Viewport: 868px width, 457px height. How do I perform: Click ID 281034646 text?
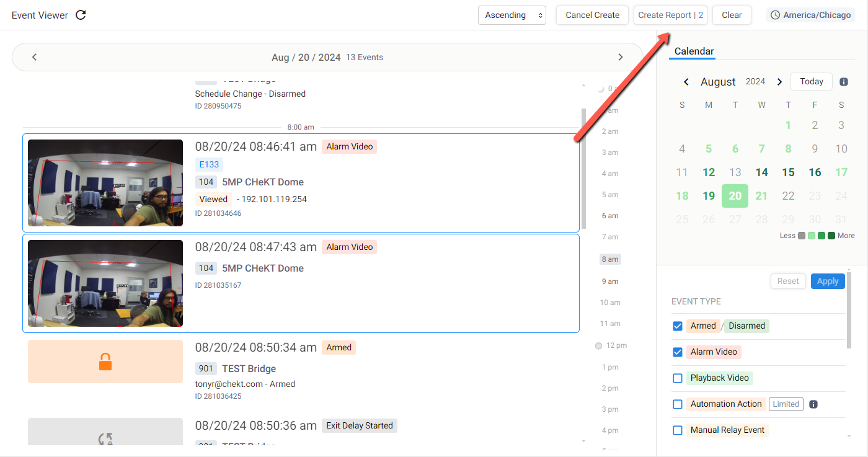(218, 213)
